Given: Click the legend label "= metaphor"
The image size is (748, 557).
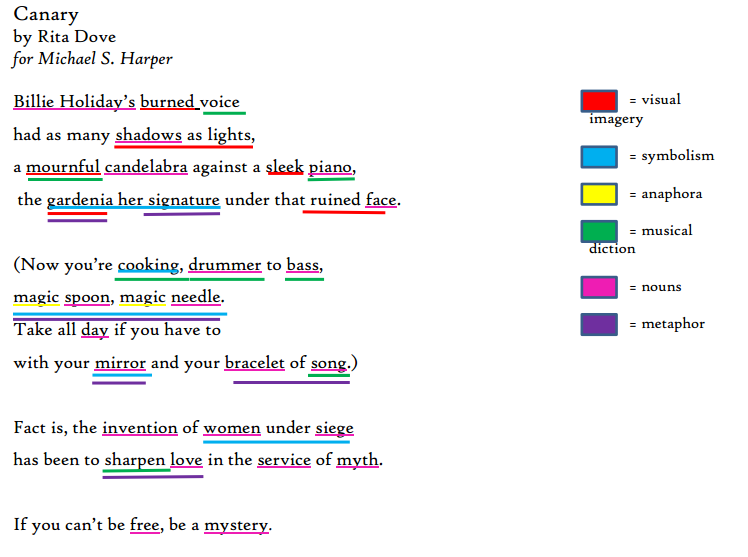Looking at the screenshot, I should click(666, 324).
